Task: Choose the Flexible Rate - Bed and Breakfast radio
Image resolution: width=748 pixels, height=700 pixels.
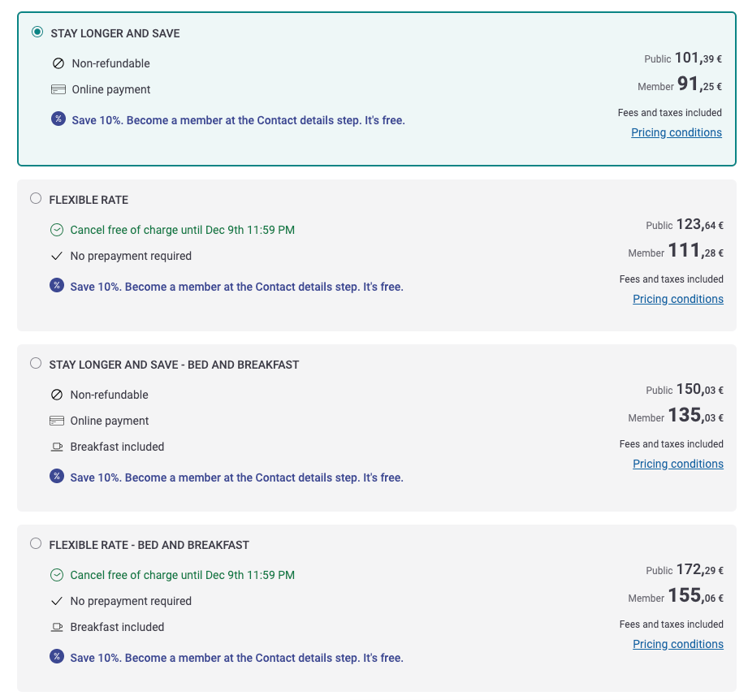Action: [36, 543]
